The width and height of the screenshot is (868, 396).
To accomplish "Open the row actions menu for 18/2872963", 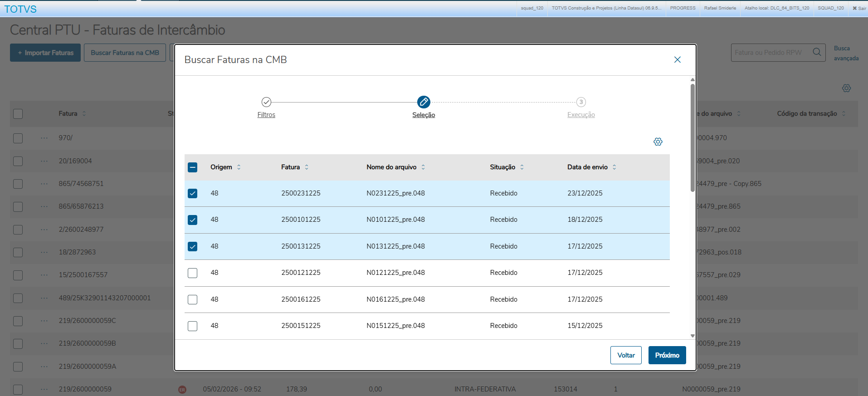I will [44, 252].
